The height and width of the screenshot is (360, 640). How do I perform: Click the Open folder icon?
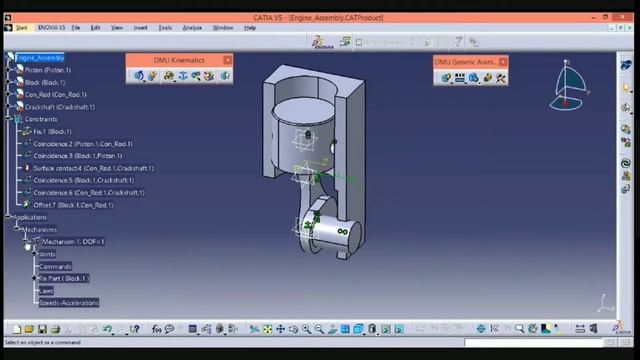(x=29, y=329)
